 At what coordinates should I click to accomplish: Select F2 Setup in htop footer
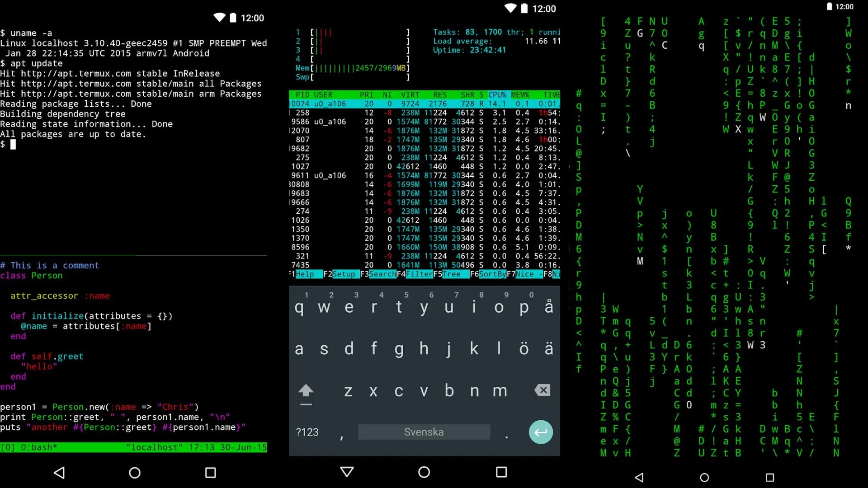(x=344, y=274)
